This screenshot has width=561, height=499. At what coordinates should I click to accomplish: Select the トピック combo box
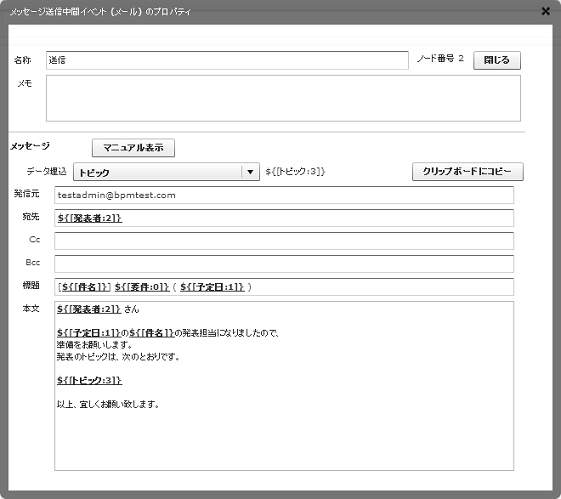click(x=166, y=172)
